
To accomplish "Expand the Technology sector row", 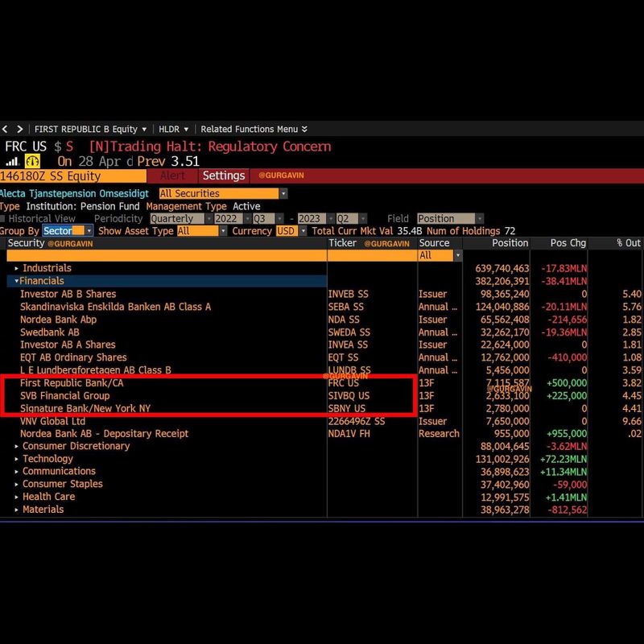I will [x=17, y=459].
